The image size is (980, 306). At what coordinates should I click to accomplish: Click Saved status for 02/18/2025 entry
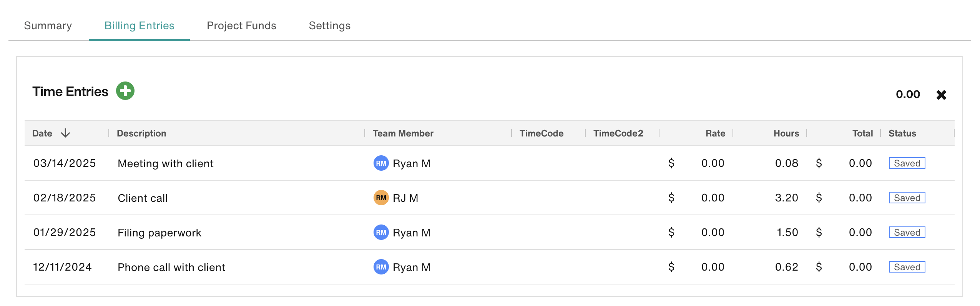907,198
